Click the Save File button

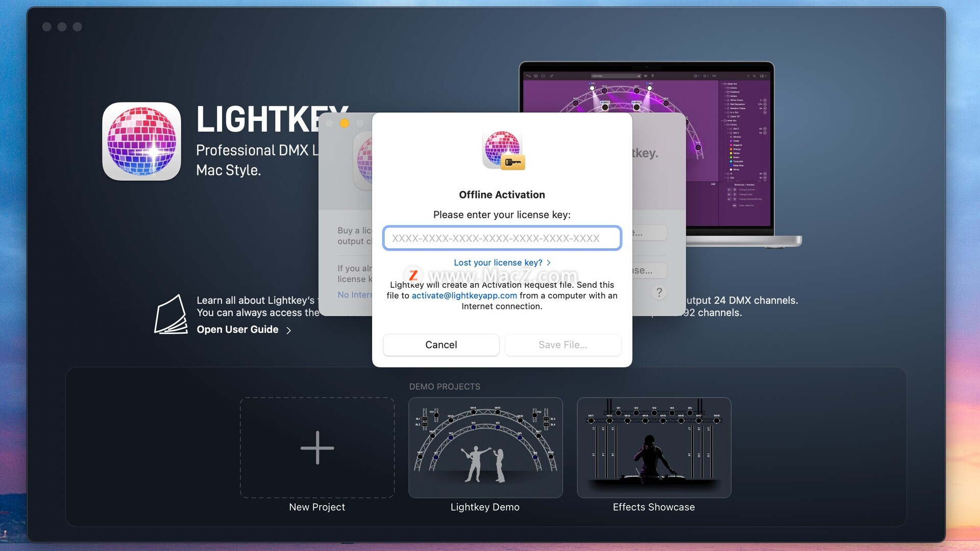pyautogui.click(x=562, y=345)
